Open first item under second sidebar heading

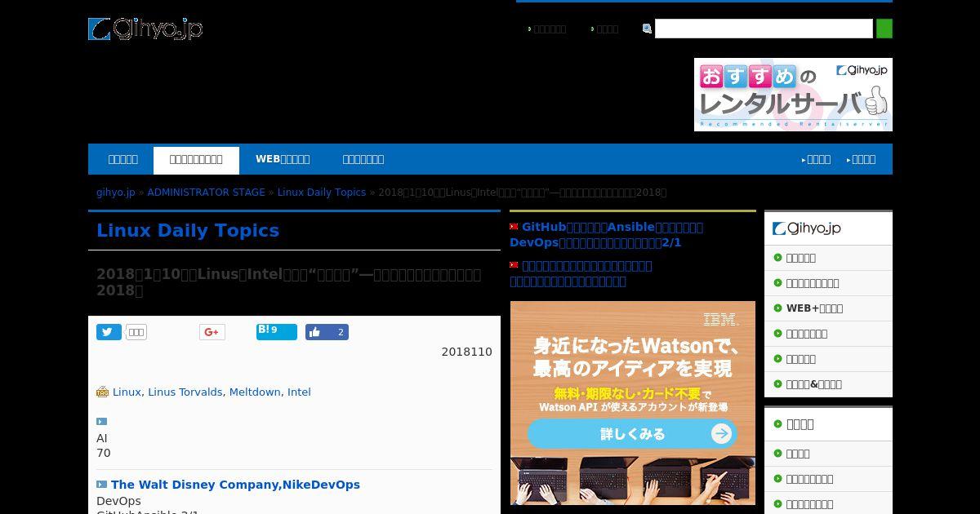point(828,454)
